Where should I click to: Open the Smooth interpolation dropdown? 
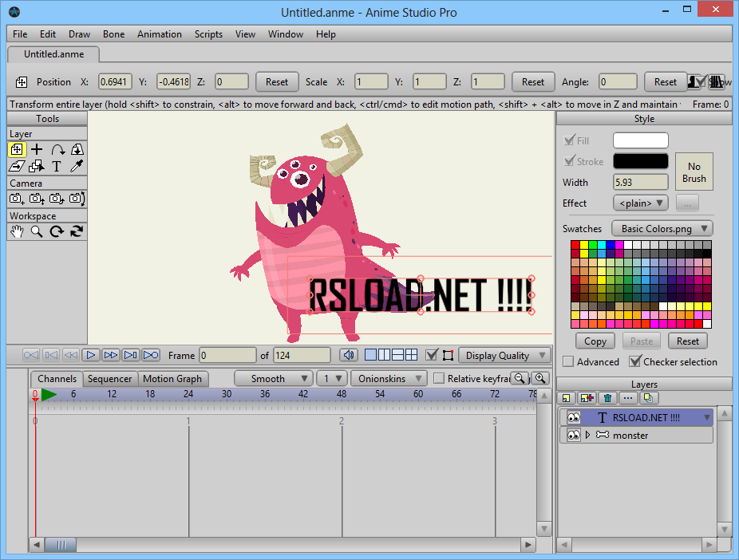[x=273, y=379]
